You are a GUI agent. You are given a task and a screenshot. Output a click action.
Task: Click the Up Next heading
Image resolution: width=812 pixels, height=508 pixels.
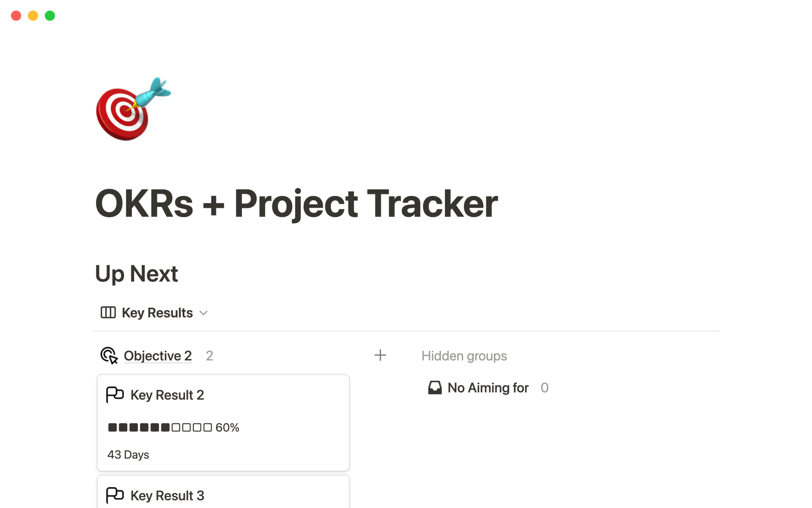(x=136, y=273)
